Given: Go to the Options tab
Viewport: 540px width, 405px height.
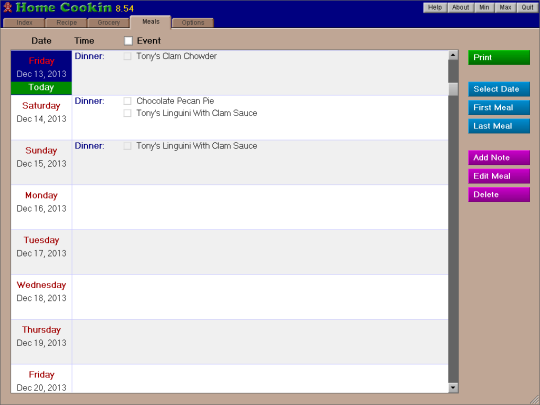Looking at the screenshot, I should pos(193,23).
